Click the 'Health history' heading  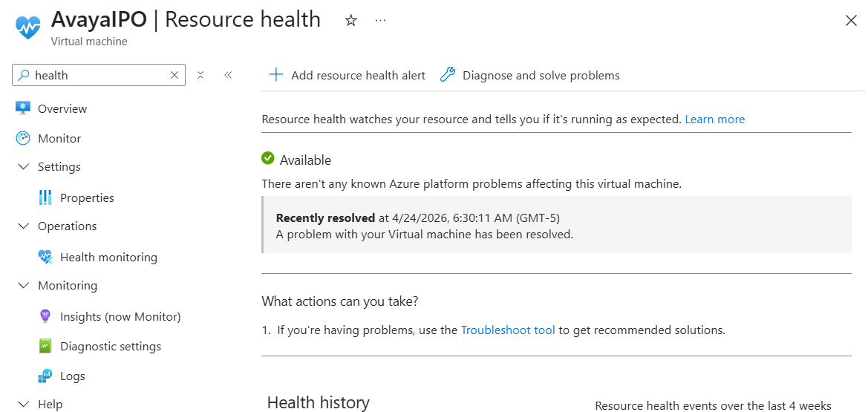pos(319,402)
